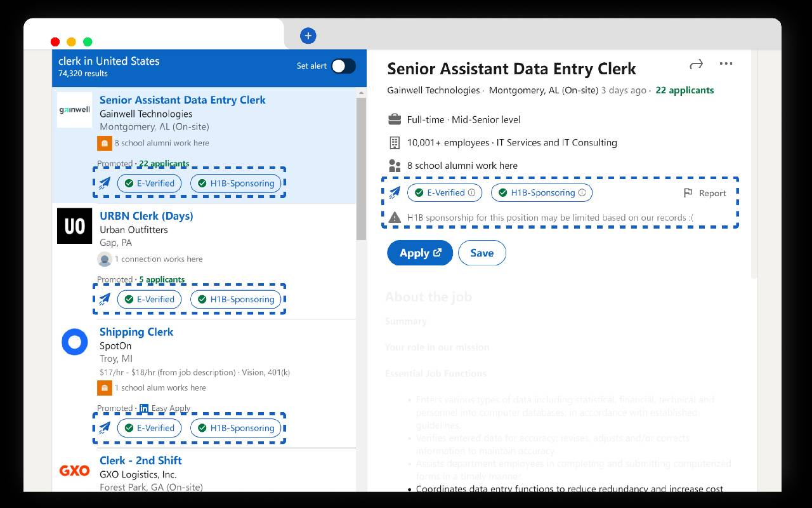
Task: Click the connection avatar in URBN Clerk card
Action: coord(105,259)
